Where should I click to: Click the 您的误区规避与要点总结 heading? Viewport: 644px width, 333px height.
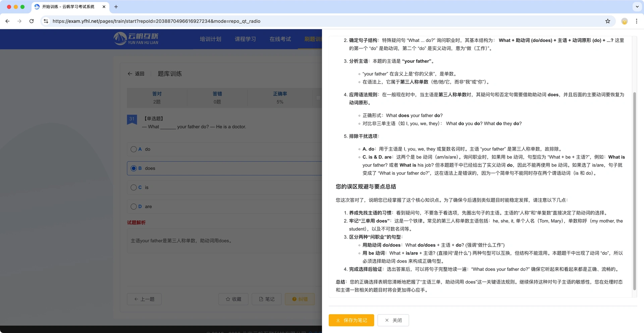[x=366, y=187]
